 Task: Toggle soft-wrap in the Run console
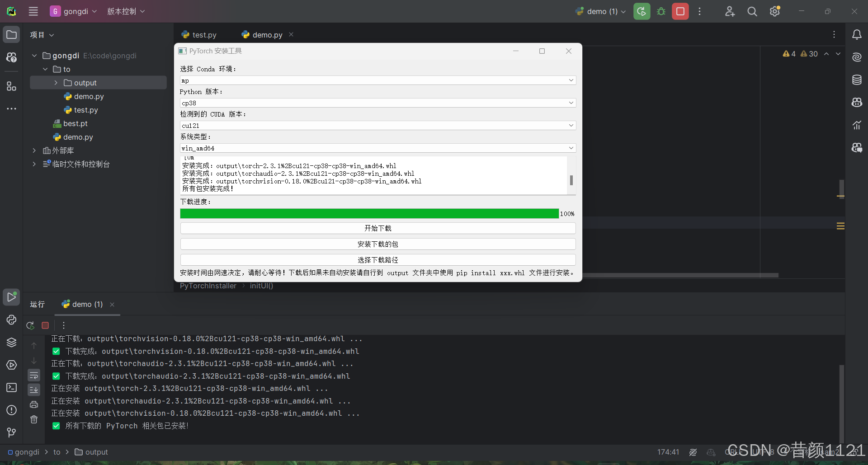tap(34, 375)
